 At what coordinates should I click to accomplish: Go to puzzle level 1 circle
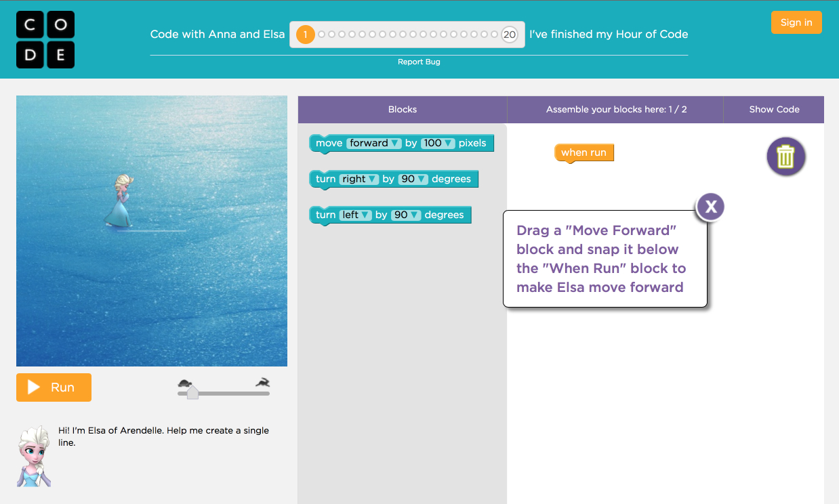306,35
